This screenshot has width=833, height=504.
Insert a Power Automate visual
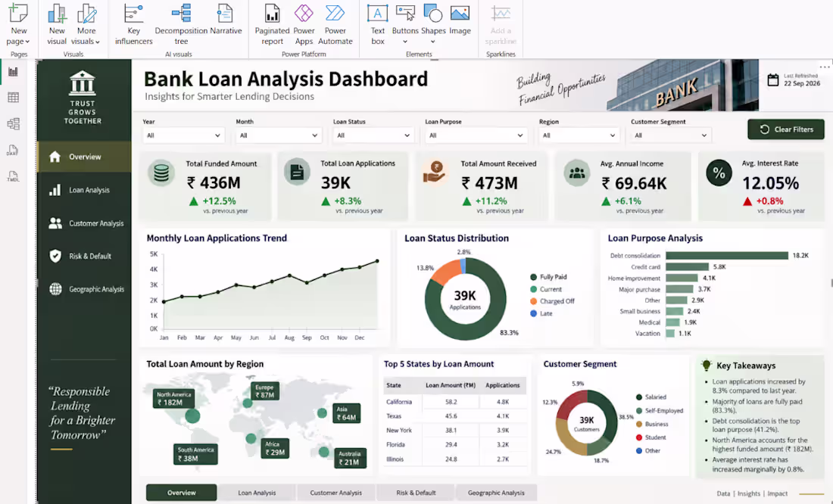(335, 24)
